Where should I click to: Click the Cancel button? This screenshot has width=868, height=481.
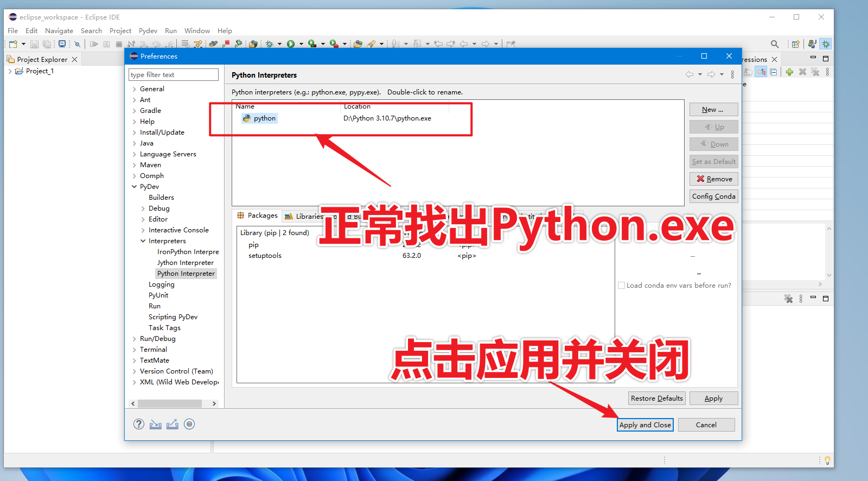tap(706, 425)
